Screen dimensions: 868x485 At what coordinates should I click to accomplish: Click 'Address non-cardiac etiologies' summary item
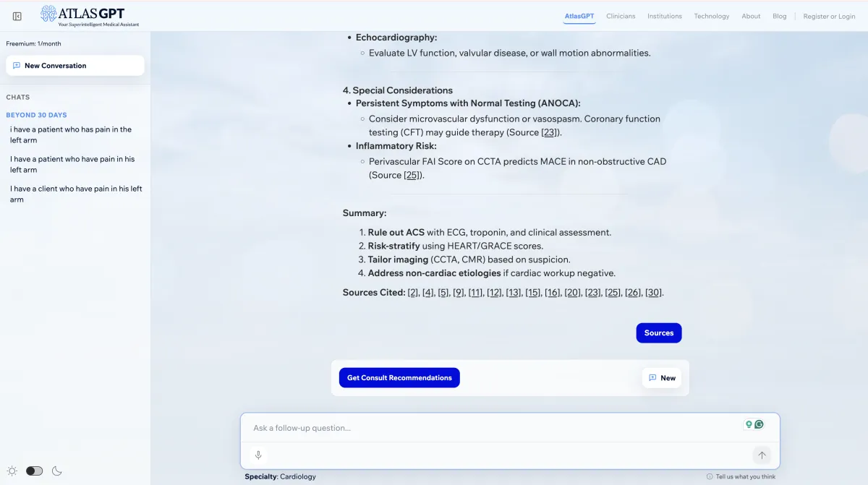tap(435, 273)
